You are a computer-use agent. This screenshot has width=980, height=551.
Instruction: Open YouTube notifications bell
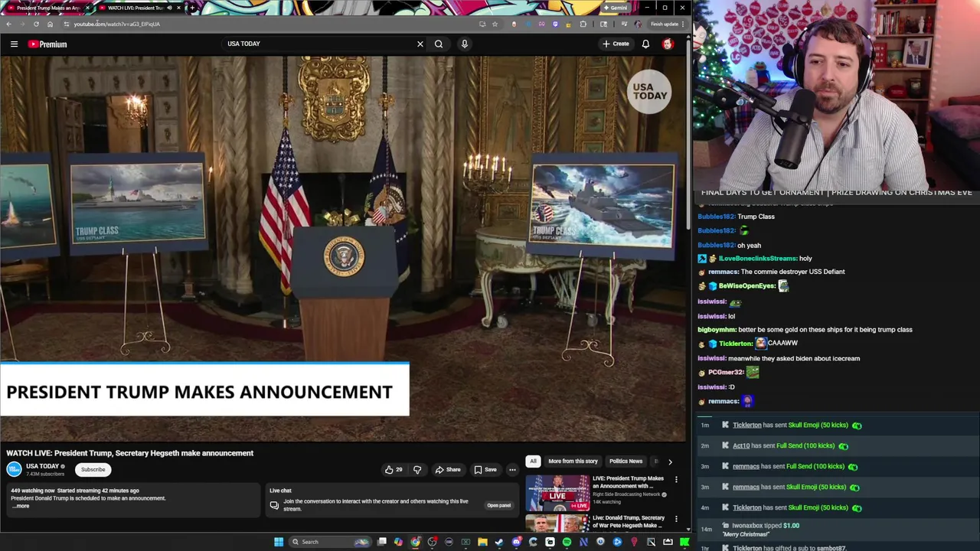(x=645, y=44)
